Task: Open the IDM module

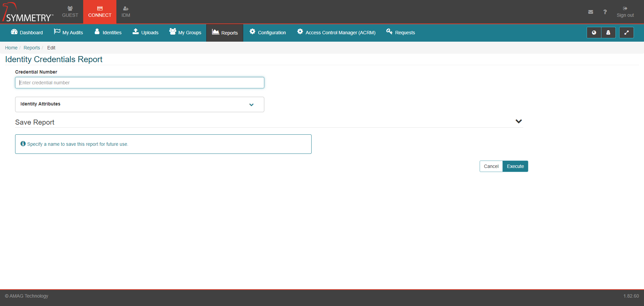Action: coord(126,12)
